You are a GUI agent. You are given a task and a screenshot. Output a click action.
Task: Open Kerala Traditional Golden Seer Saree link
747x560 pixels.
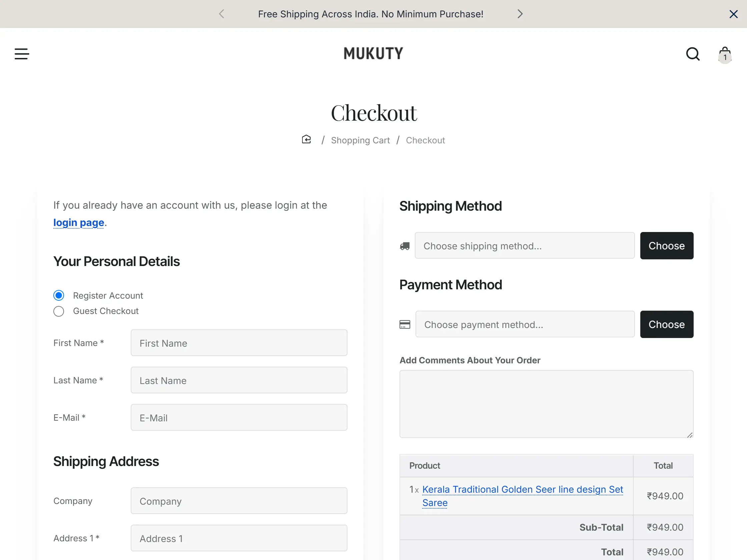[523, 496]
